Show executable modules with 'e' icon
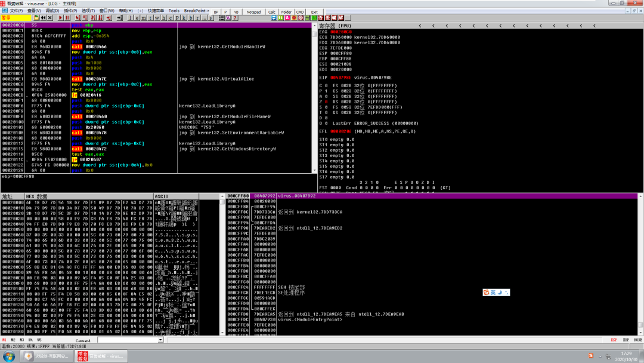 (x=137, y=18)
